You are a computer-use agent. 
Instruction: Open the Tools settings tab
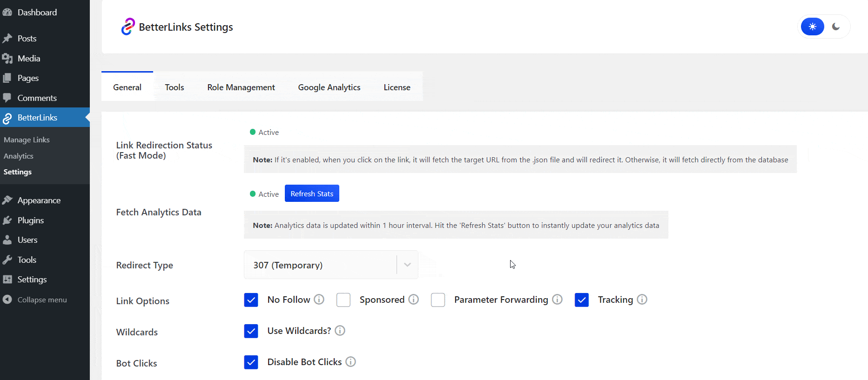[175, 87]
